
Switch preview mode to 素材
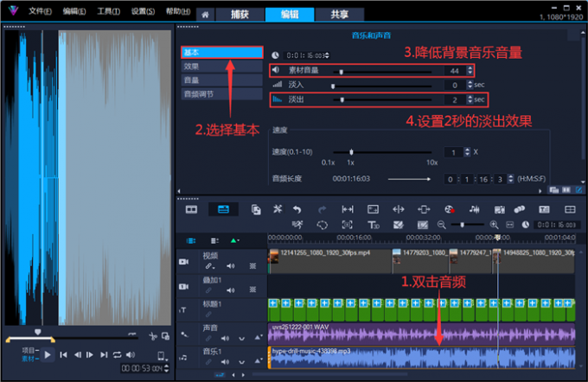tap(29, 360)
